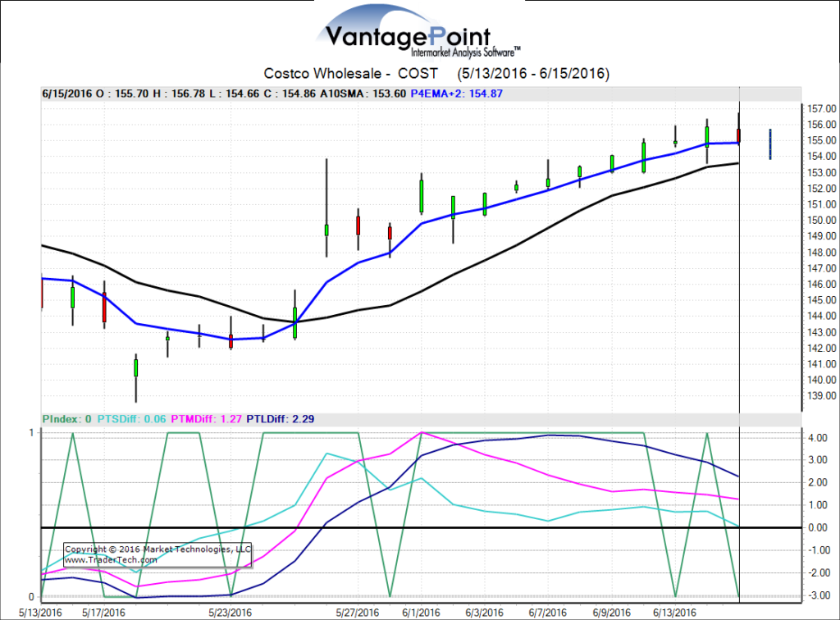Select the '-2.00' indicator axis label

pos(818,573)
